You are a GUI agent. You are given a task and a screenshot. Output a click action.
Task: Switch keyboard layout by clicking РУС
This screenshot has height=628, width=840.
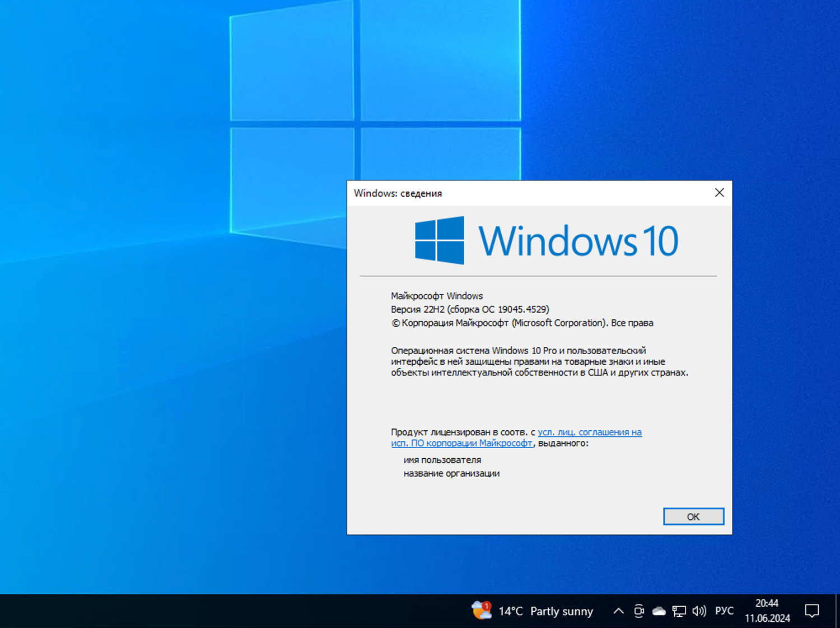[x=725, y=611]
